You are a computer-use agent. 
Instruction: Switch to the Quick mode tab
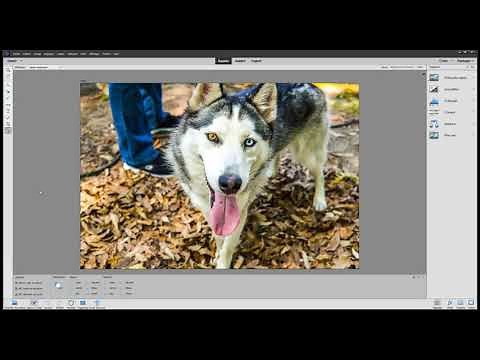[223, 61]
